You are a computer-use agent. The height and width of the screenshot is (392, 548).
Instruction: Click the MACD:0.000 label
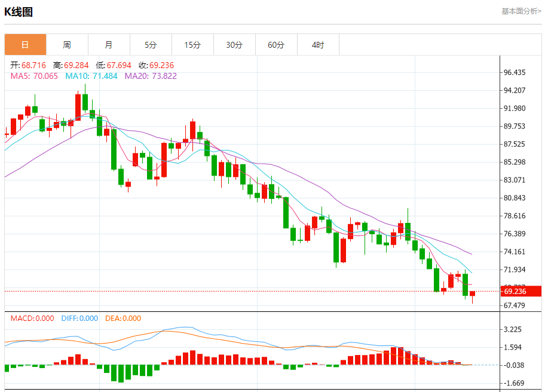coord(32,318)
